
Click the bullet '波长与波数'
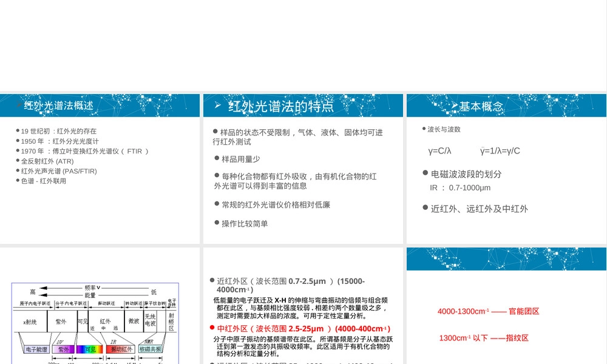444,129
